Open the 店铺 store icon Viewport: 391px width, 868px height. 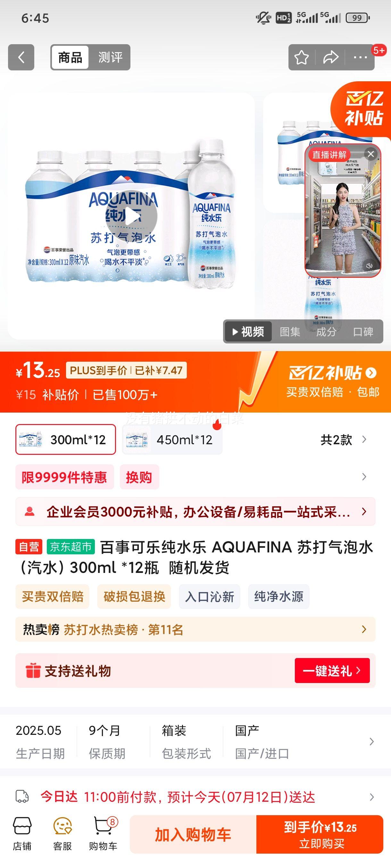22,834
